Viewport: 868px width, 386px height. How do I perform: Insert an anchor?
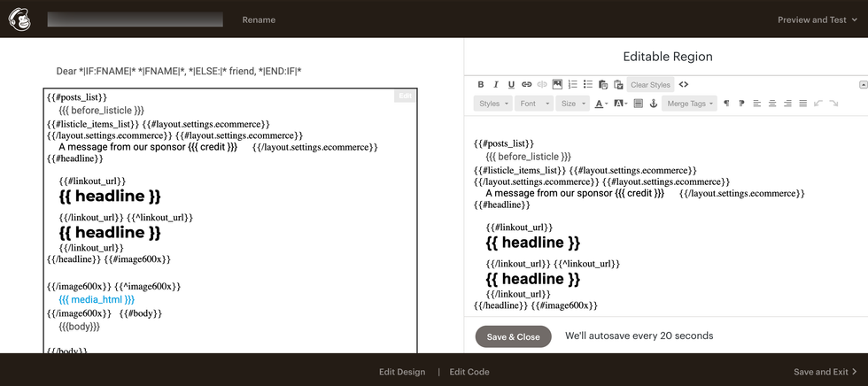[654, 104]
